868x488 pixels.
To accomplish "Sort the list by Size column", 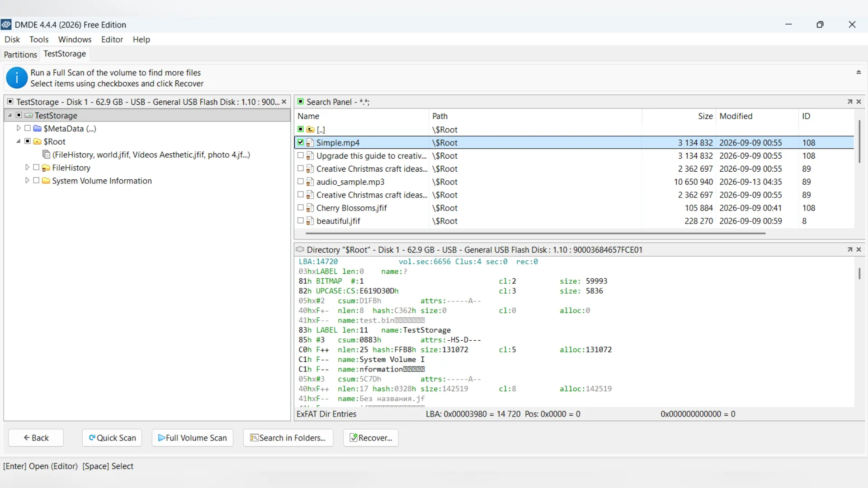I will coord(679,116).
